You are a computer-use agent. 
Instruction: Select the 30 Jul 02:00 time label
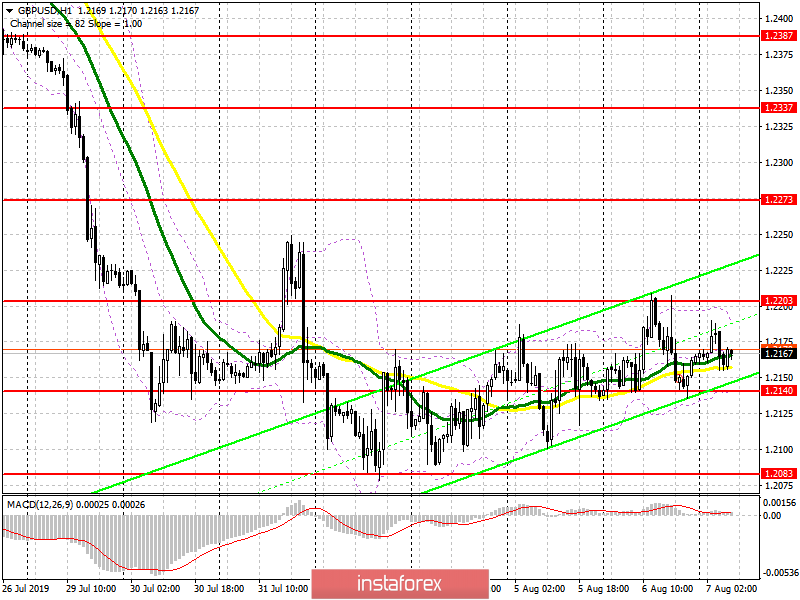tap(155, 589)
